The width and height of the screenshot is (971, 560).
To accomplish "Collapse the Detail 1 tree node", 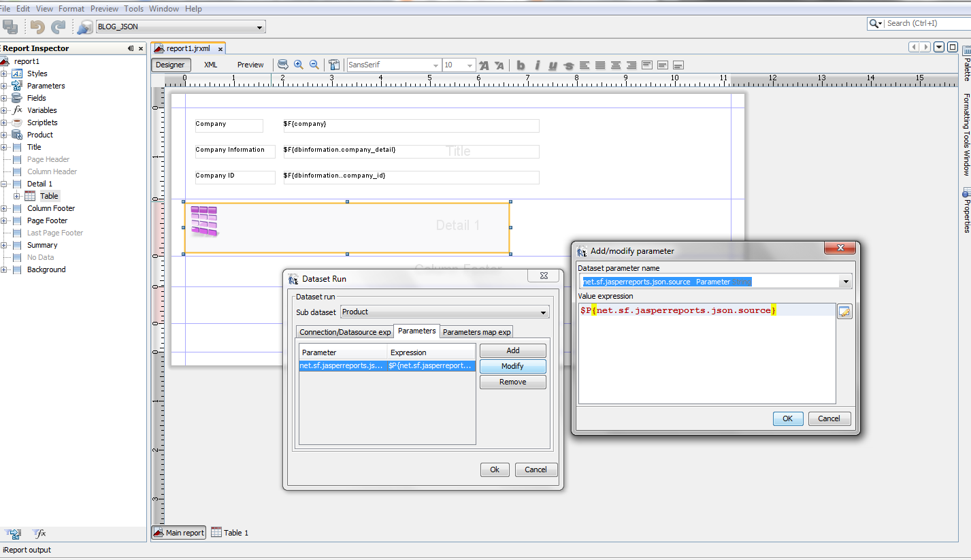I will (4, 184).
